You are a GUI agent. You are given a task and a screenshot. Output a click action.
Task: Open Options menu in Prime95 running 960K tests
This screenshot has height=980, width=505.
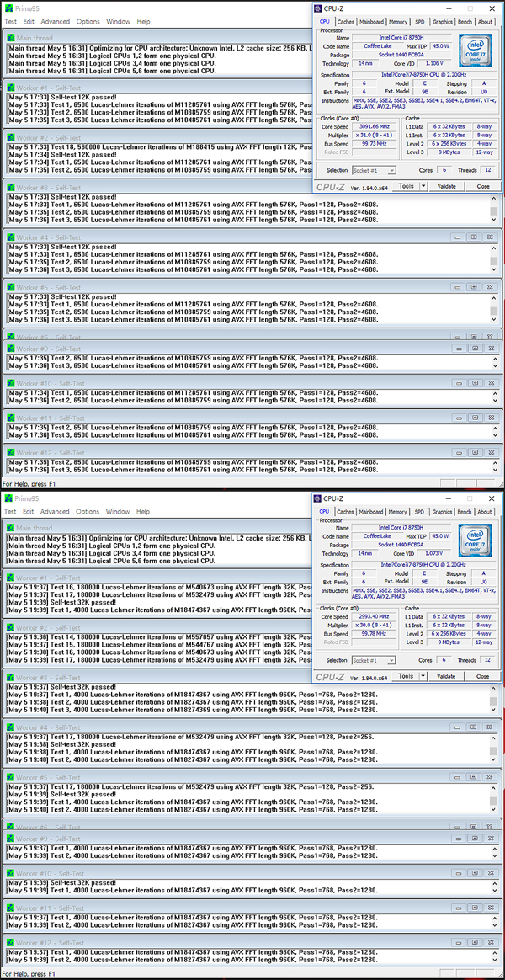[x=88, y=511]
